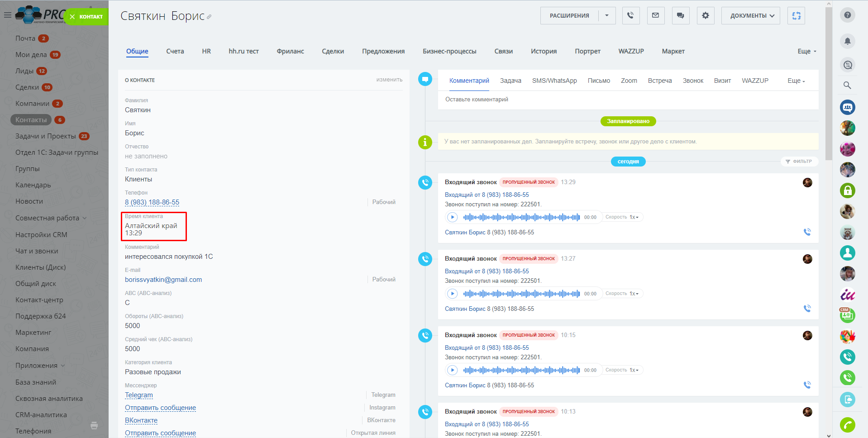Screen dimensions: 868x438
Task: Click the notifications bell icon
Action: point(847,41)
